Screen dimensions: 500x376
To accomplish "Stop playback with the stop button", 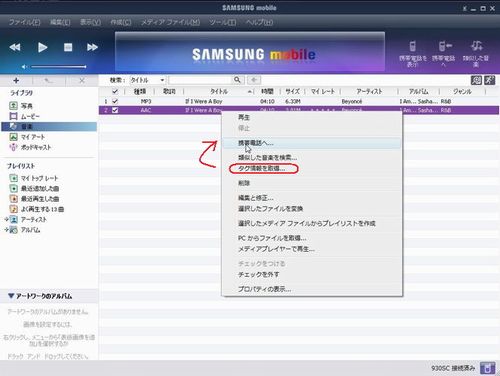I will [x=68, y=47].
